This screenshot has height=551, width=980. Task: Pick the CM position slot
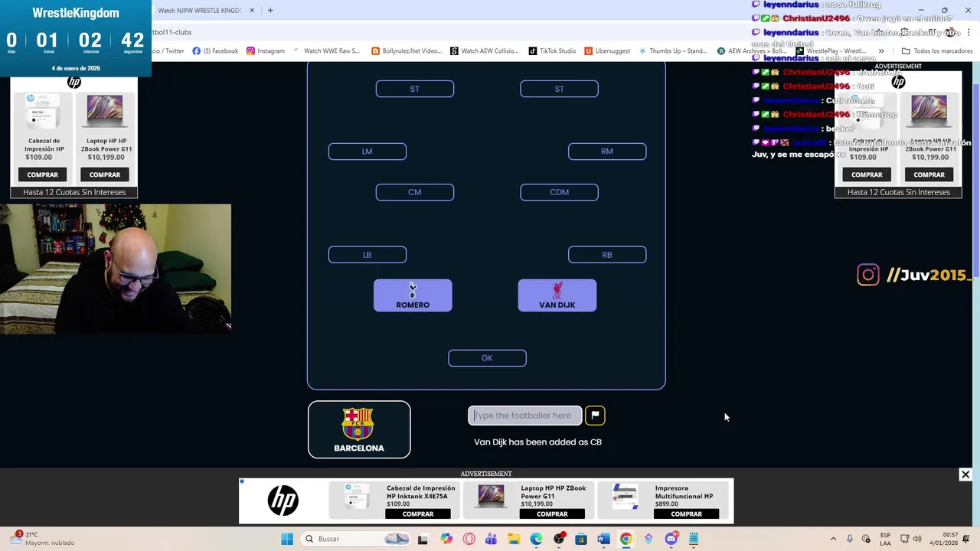click(415, 192)
